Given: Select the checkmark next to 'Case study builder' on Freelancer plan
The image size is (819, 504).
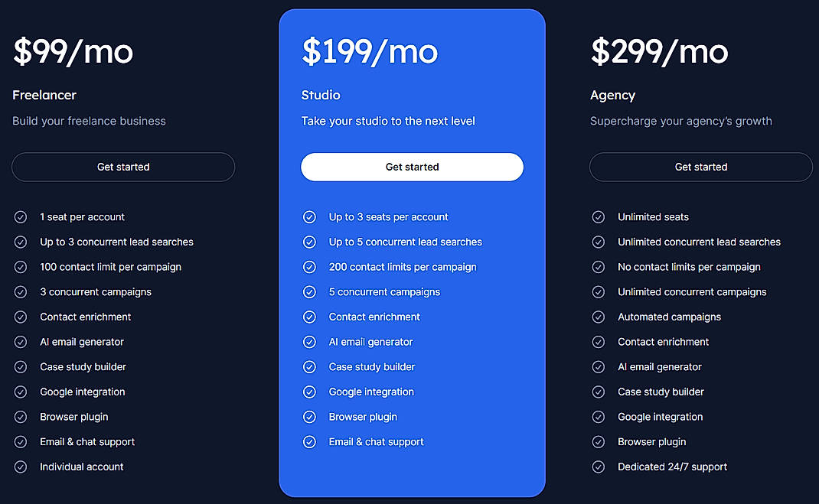Looking at the screenshot, I should [x=21, y=366].
